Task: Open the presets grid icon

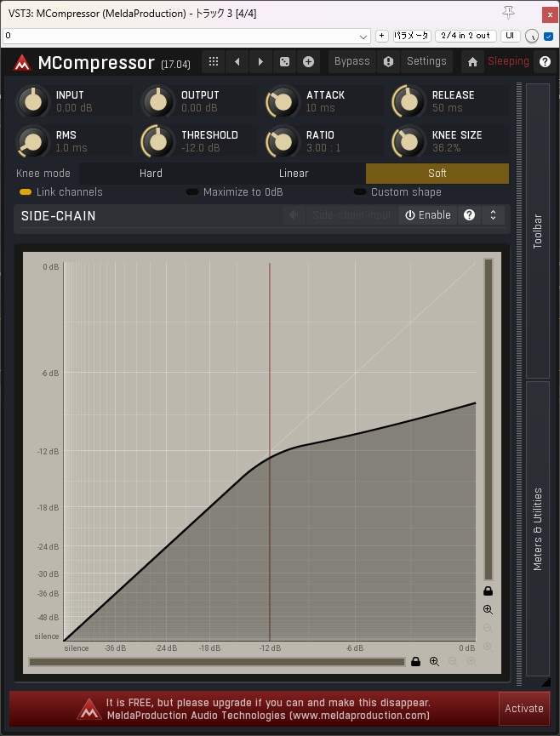Action: click(x=214, y=61)
